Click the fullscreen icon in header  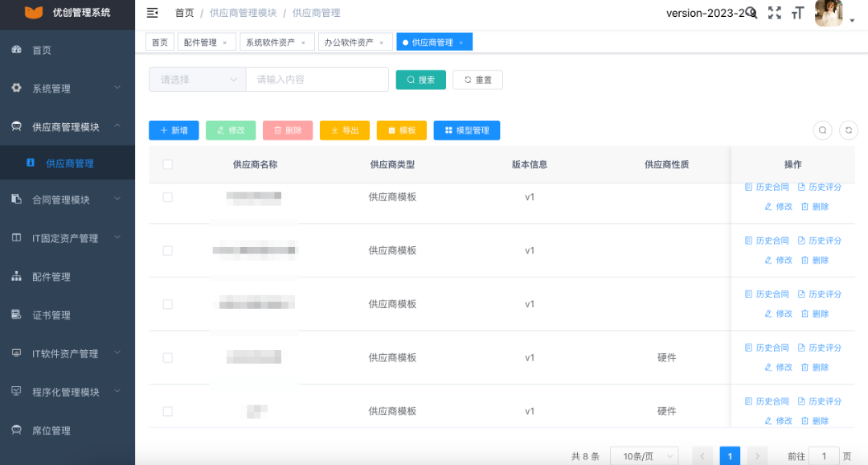(x=774, y=13)
